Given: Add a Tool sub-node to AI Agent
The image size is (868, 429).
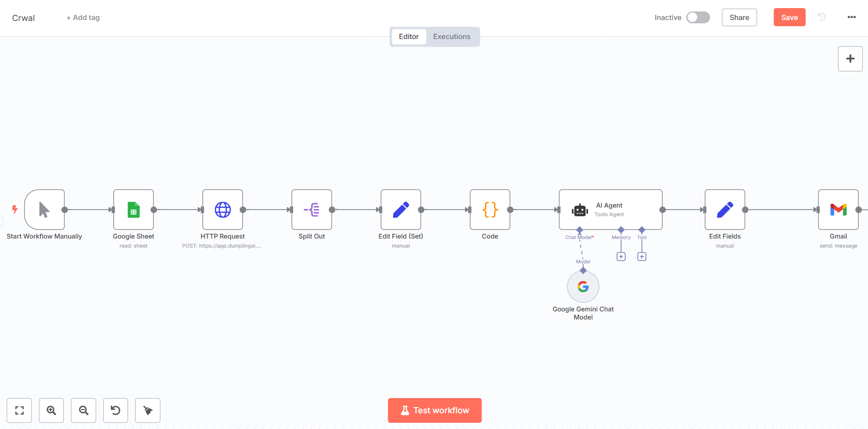Looking at the screenshot, I should [642, 257].
